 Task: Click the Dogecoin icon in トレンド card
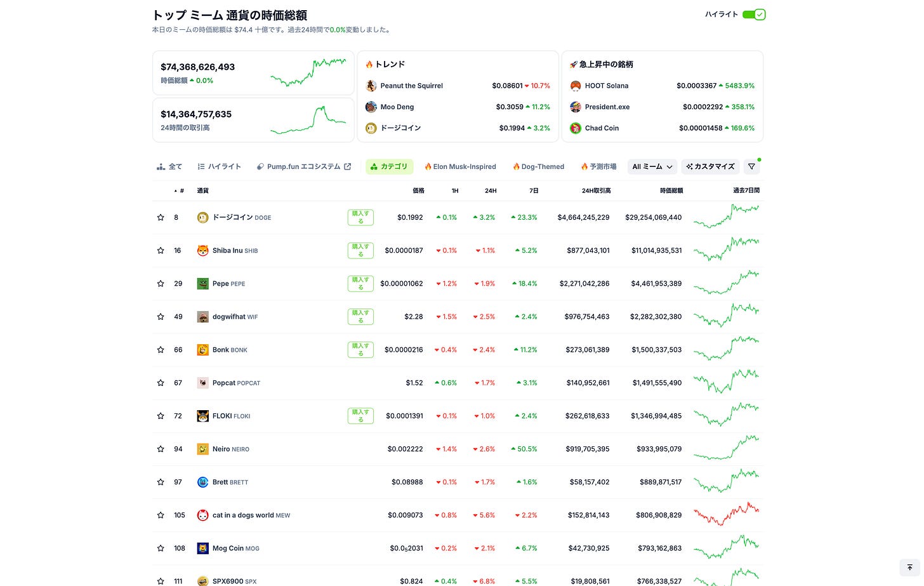click(x=371, y=128)
